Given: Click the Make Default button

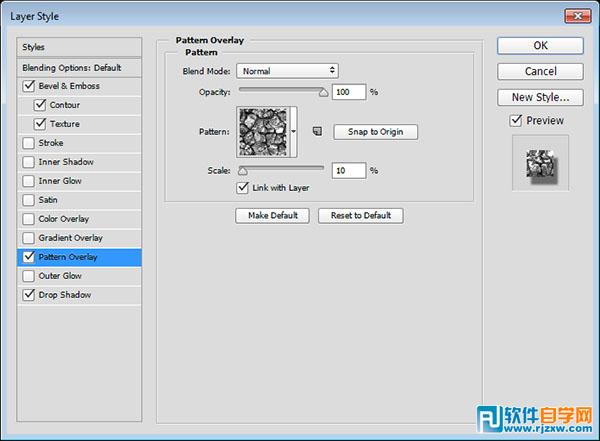Looking at the screenshot, I should click(272, 216).
